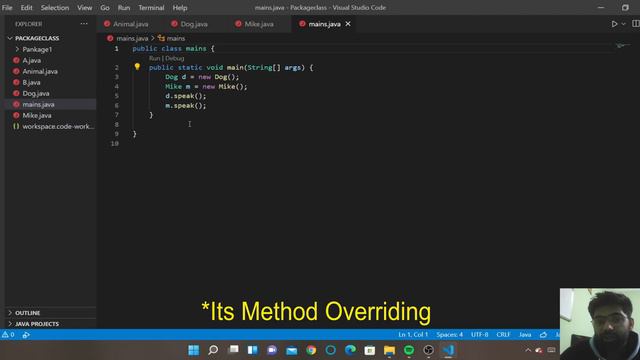640x360 pixels.
Task: Open Microsoft Edge from the taskbar
Action: [350, 350]
